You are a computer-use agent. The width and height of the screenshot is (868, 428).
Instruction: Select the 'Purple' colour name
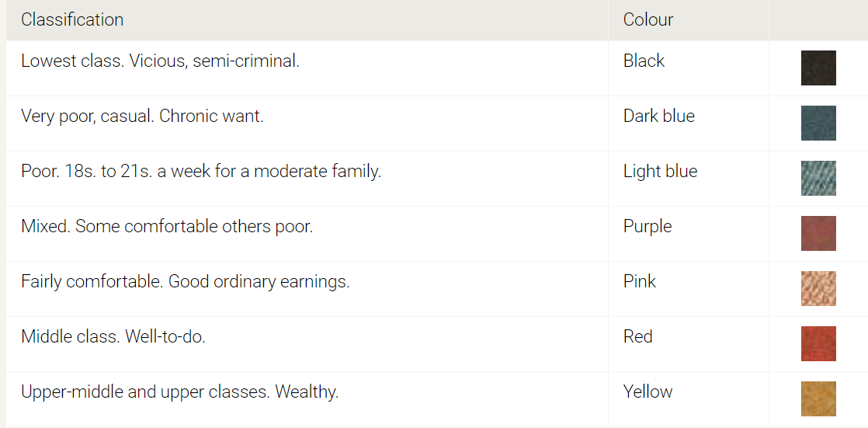click(x=648, y=226)
